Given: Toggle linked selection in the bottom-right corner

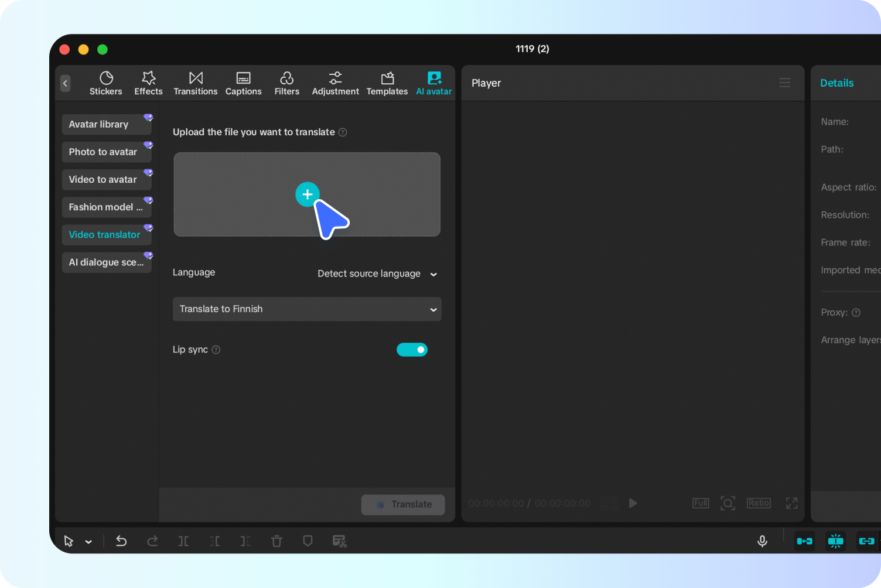Looking at the screenshot, I should pyautogui.click(x=867, y=541).
